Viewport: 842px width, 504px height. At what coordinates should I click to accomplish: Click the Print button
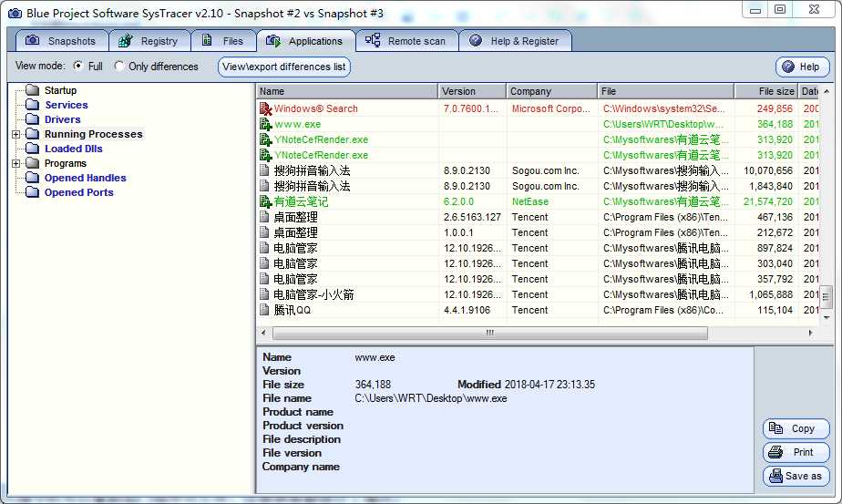[796, 452]
